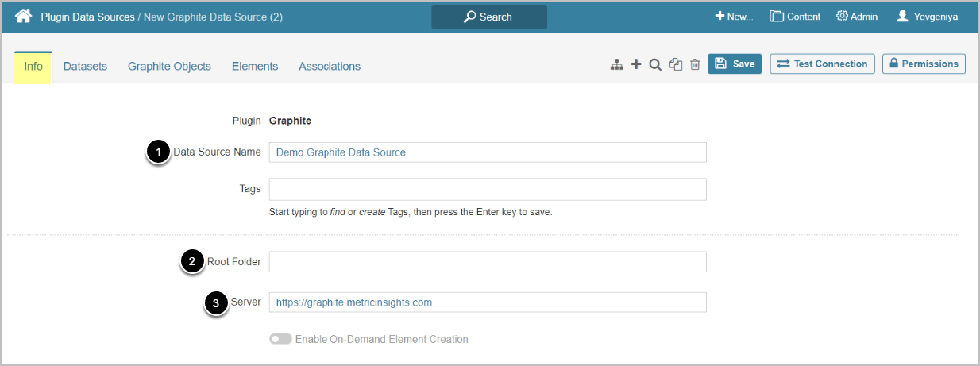Click into the Root Folder field
The height and width of the screenshot is (366, 980).
(488, 262)
